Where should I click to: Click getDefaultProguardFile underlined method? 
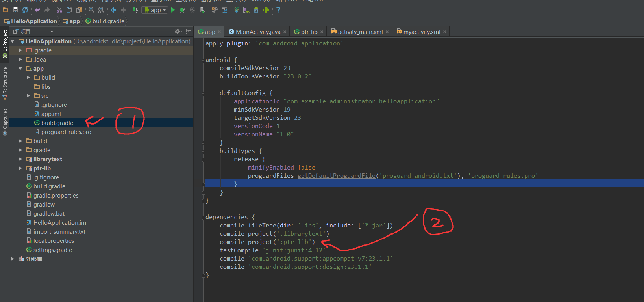(x=337, y=176)
